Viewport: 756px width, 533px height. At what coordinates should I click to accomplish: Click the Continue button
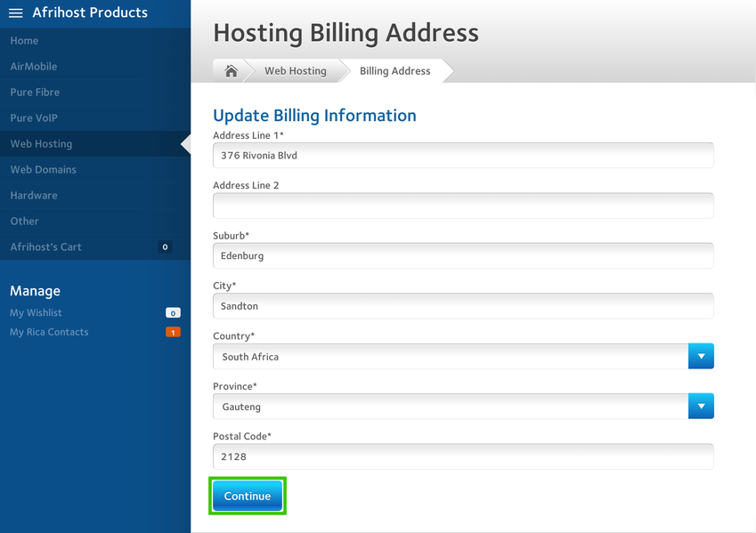pyautogui.click(x=248, y=497)
